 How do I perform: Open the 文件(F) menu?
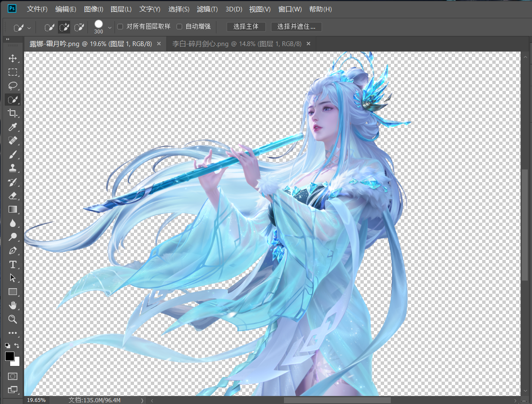tap(37, 9)
